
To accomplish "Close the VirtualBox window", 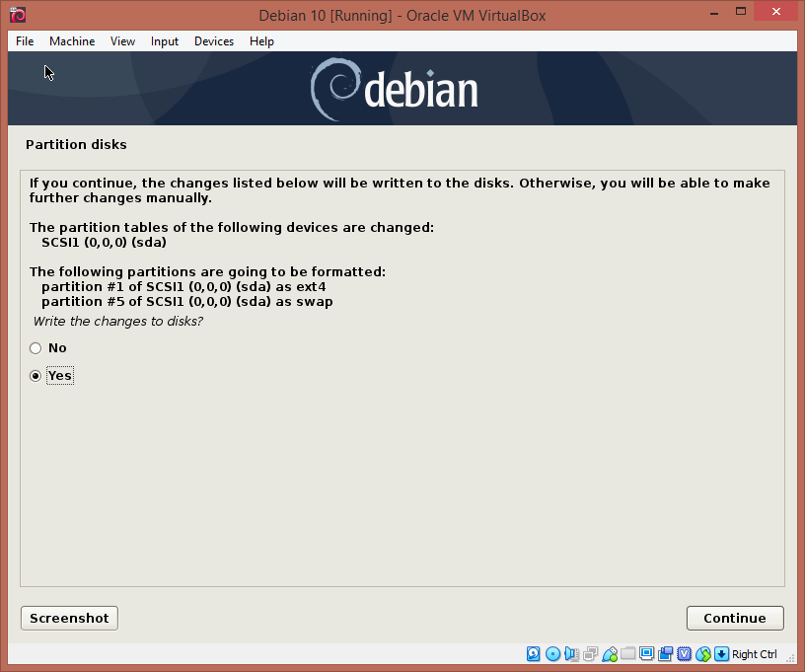I will click(775, 12).
